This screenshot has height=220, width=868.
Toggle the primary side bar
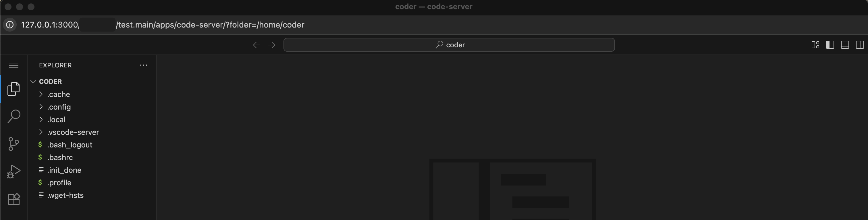(830, 45)
